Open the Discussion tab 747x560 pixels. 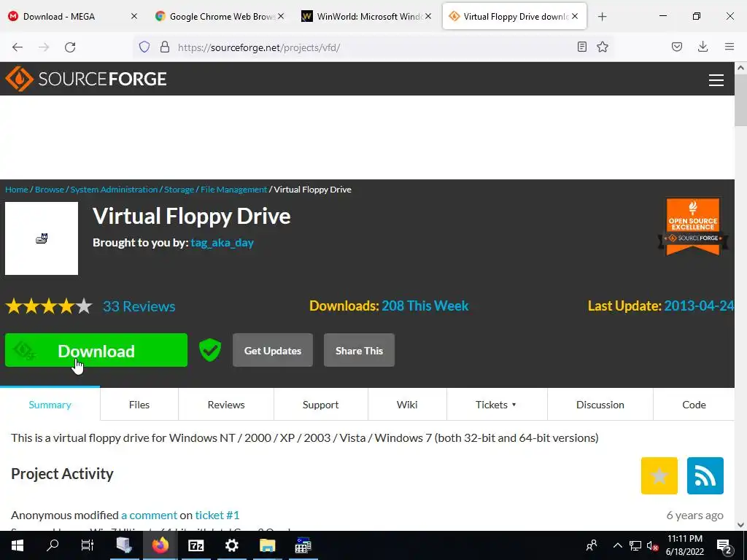(x=600, y=404)
